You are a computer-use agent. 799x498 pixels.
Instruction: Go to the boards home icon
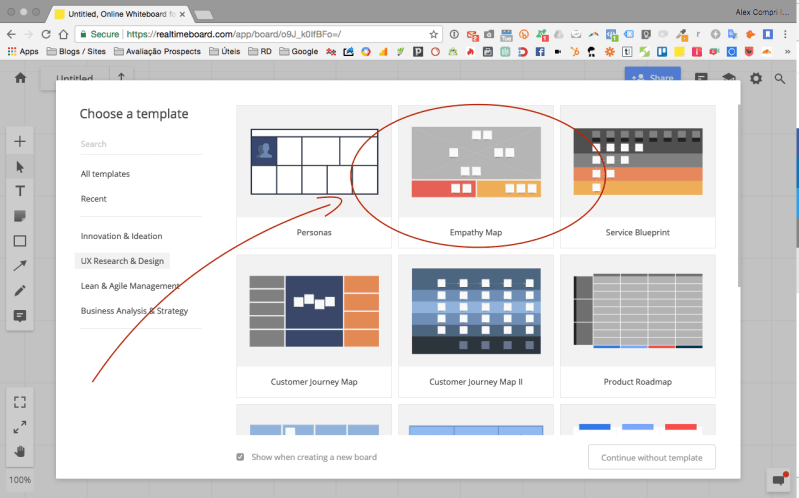(x=20, y=78)
